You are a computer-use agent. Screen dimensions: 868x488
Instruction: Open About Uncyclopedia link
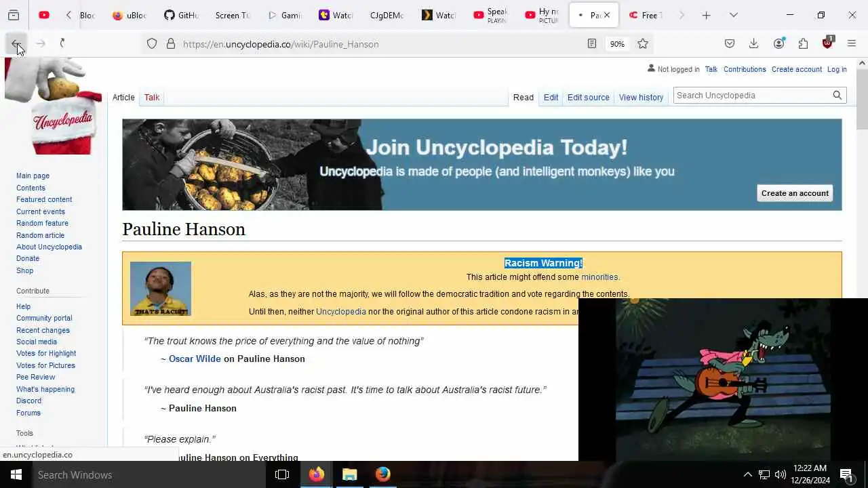pyautogui.click(x=49, y=247)
